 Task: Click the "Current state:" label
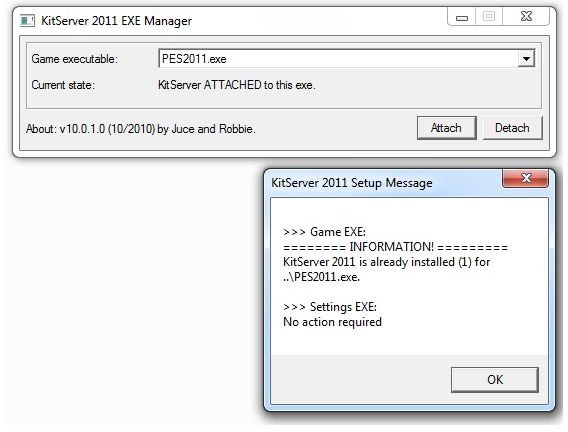point(63,85)
